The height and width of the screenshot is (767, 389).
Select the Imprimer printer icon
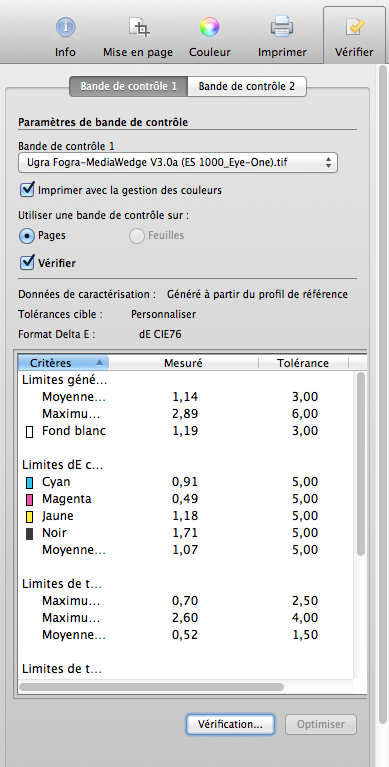[x=282, y=26]
